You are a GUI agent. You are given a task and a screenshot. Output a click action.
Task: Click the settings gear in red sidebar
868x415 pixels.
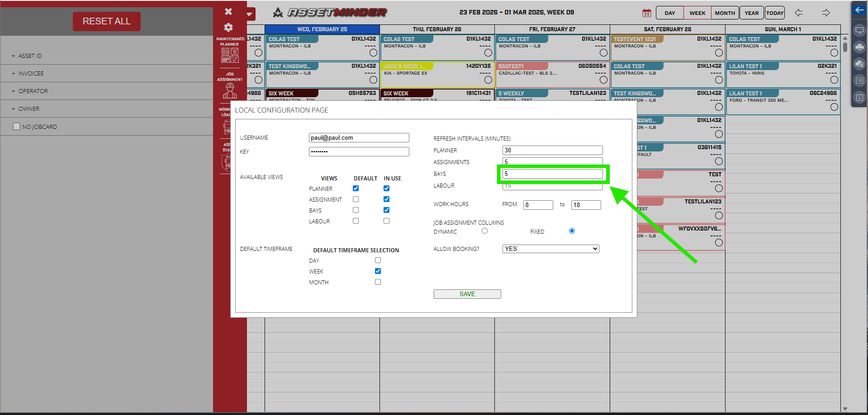(x=228, y=27)
